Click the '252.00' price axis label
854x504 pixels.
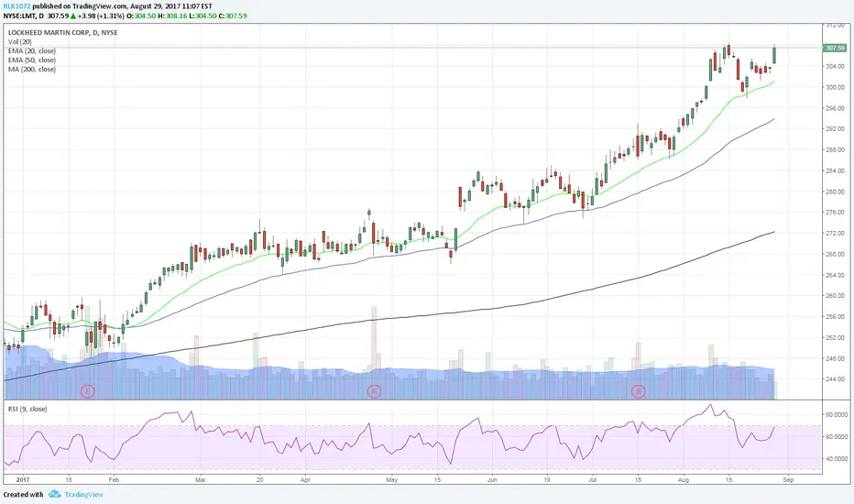pyautogui.click(x=836, y=338)
